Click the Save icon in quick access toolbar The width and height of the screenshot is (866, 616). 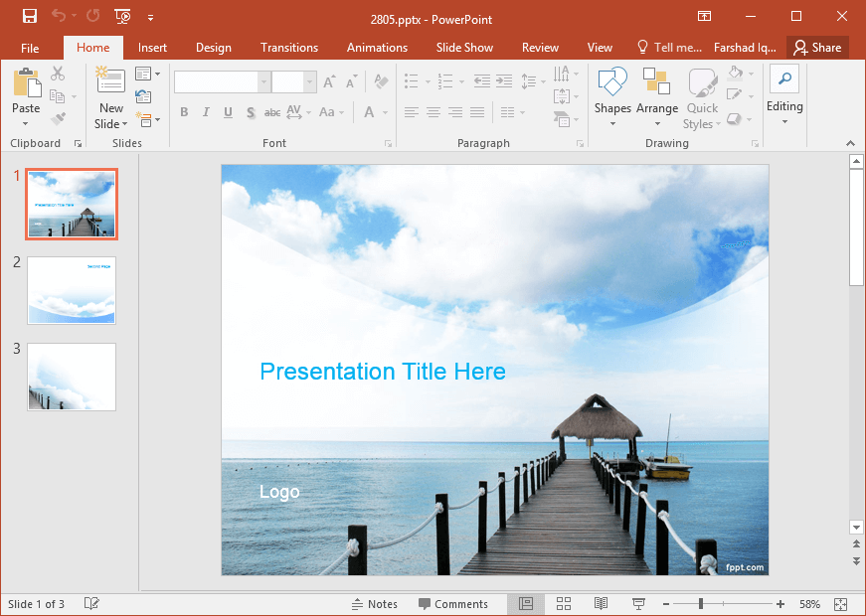point(29,16)
